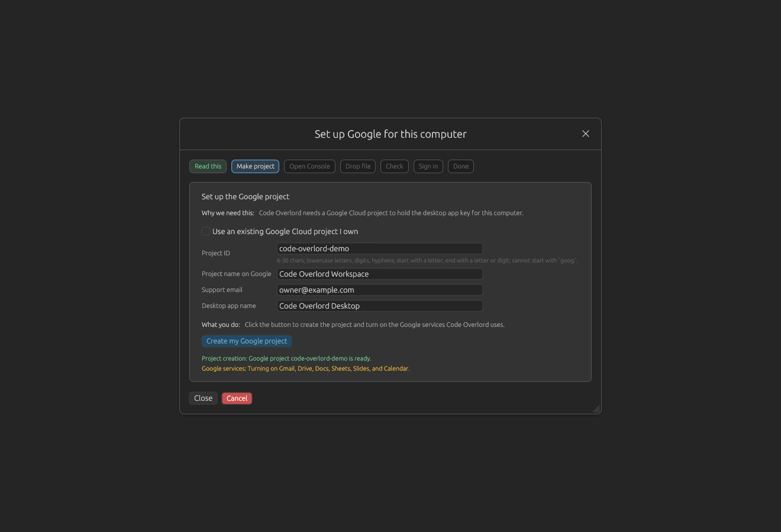Jump to the Sign in step
781x532 pixels.
pyautogui.click(x=428, y=166)
